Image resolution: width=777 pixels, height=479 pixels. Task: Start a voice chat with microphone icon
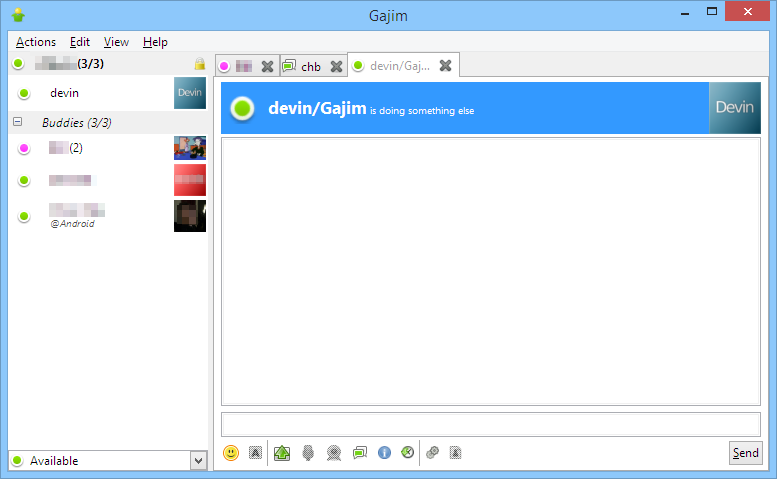[x=308, y=453]
